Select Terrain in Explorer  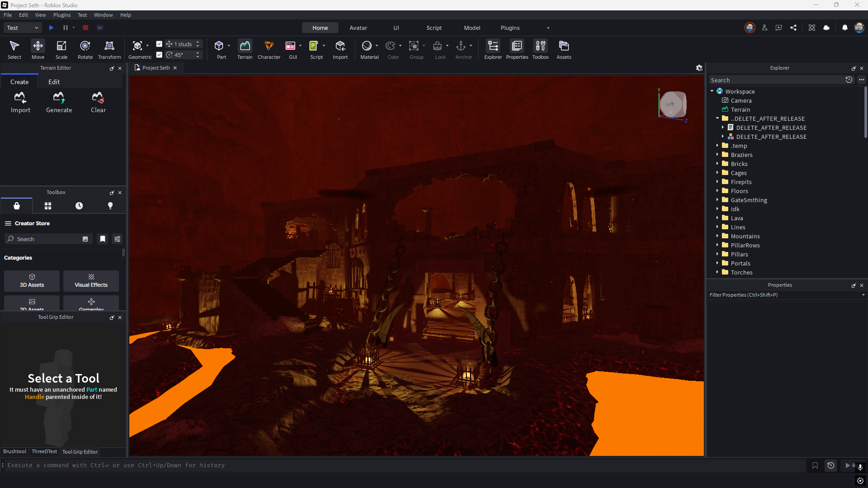[x=740, y=109]
